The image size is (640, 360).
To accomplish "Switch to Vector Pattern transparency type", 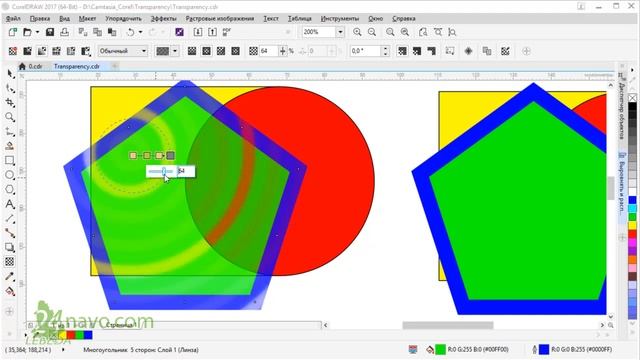I will click(56, 51).
